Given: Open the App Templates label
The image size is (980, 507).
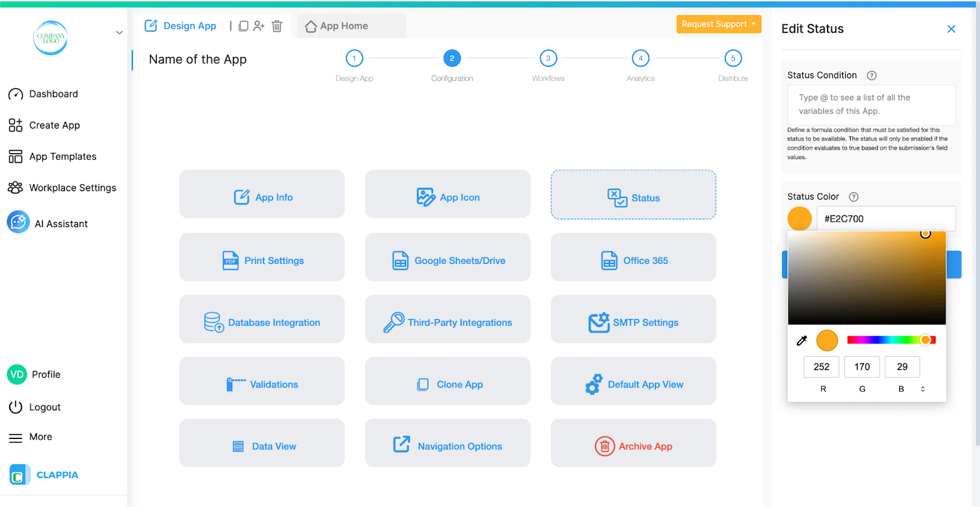Looking at the screenshot, I should (63, 157).
